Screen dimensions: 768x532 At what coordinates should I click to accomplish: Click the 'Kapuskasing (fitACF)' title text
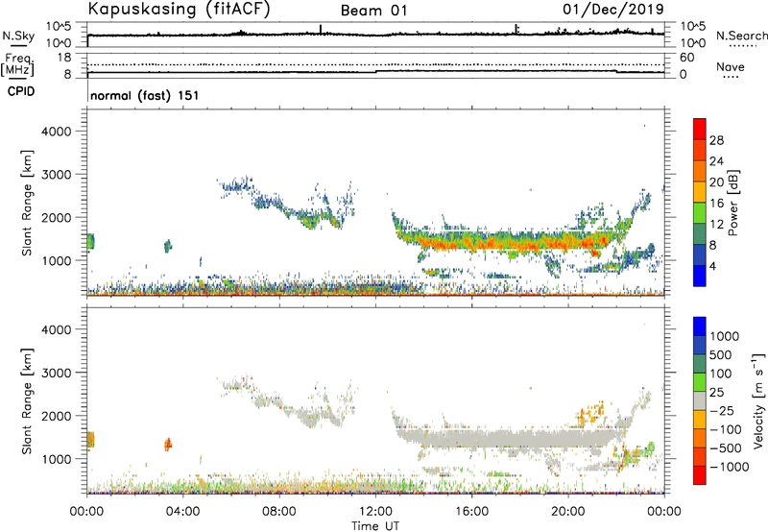click(x=179, y=10)
